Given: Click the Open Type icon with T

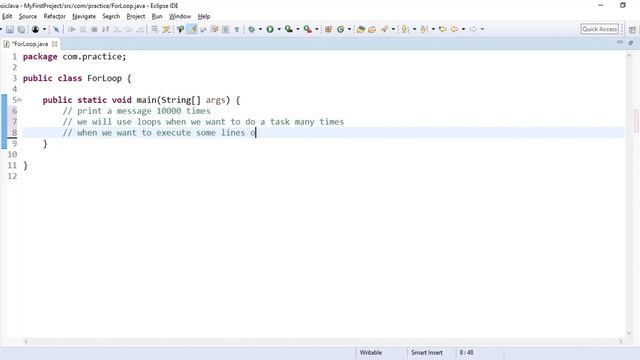Looking at the screenshot, I should click(x=180, y=29).
